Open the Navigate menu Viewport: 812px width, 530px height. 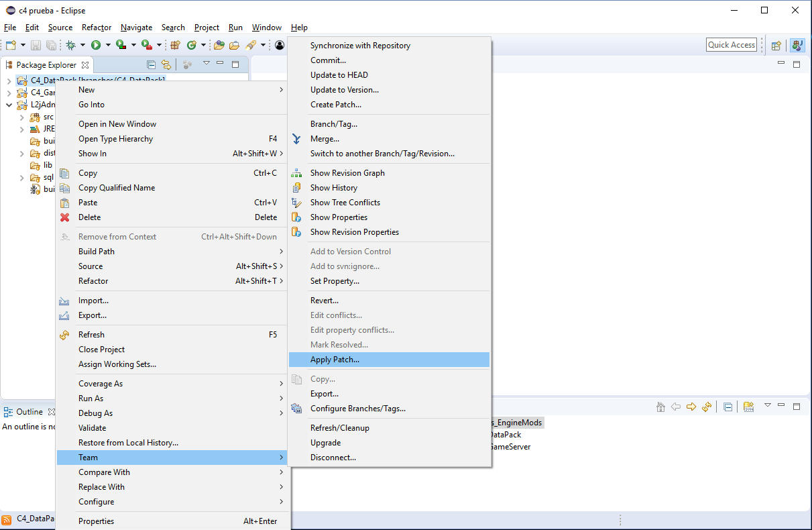[x=136, y=28]
